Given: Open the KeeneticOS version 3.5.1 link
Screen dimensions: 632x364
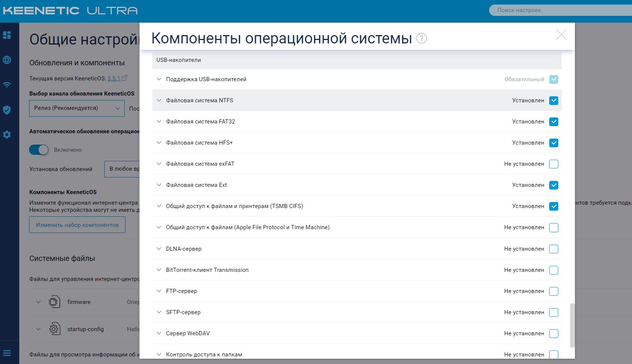Looking at the screenshot, I should [113, 79].
